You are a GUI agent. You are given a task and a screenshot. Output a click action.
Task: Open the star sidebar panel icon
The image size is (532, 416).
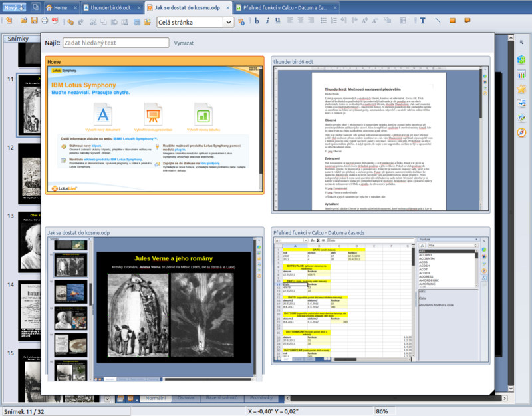(521, 89)
